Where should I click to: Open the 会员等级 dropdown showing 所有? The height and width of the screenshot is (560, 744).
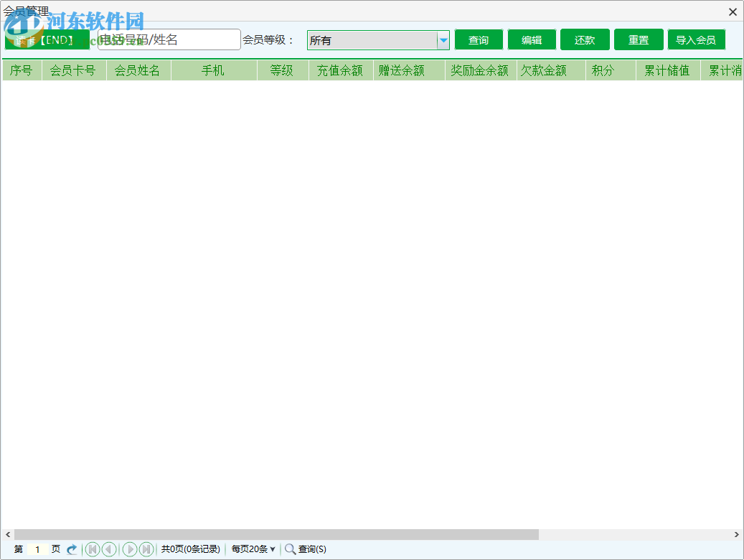click(x=378, y=40)
